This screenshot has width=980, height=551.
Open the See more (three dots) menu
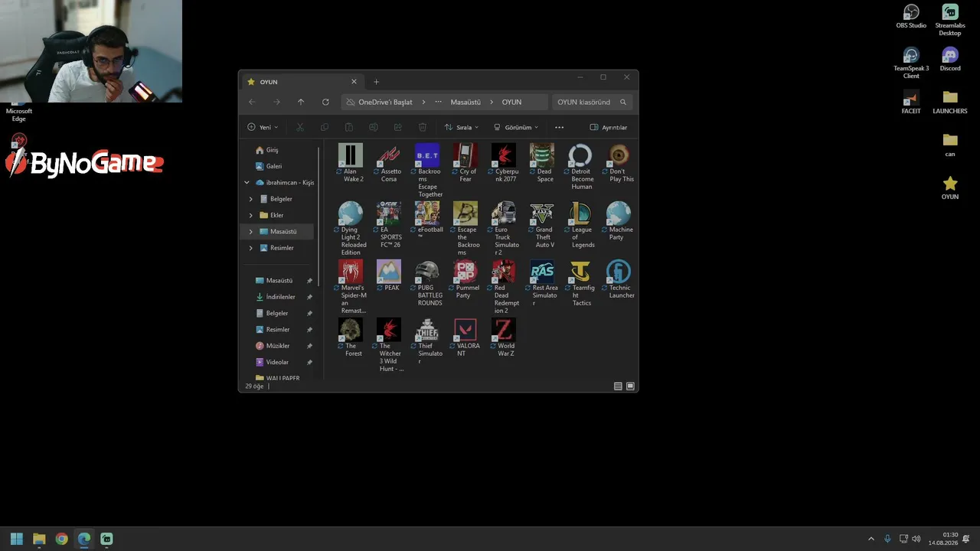pyautogui.click(x=559, y=127)
